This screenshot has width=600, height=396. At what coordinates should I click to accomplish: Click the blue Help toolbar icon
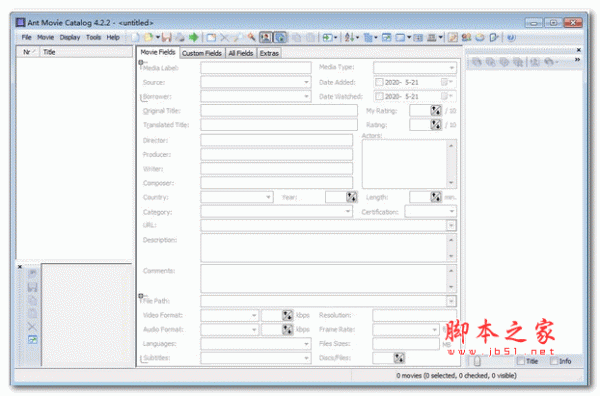pyautogui.click(x=511, y=37)
